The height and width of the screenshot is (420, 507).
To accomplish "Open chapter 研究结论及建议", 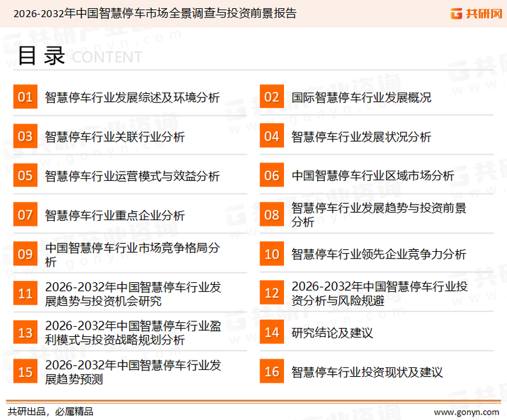I will click(x=332, y=333).
